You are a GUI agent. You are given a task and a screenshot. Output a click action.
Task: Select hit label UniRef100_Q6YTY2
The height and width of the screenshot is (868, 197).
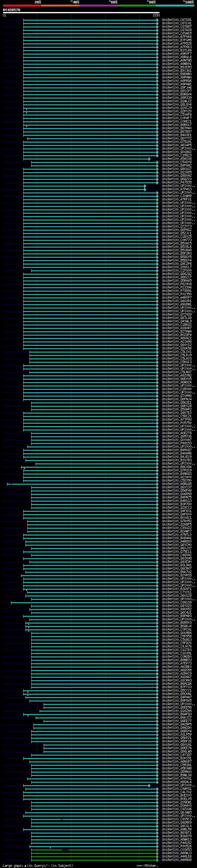(x=177, y=139)
